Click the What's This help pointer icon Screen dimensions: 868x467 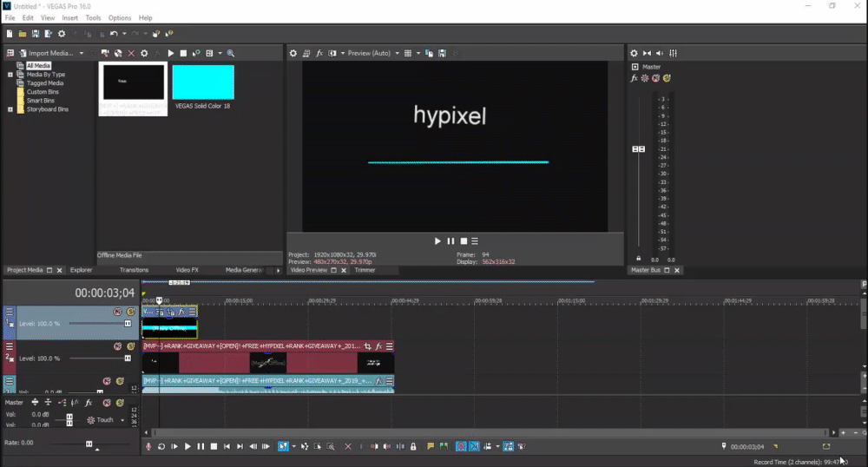tap(169, 34)
